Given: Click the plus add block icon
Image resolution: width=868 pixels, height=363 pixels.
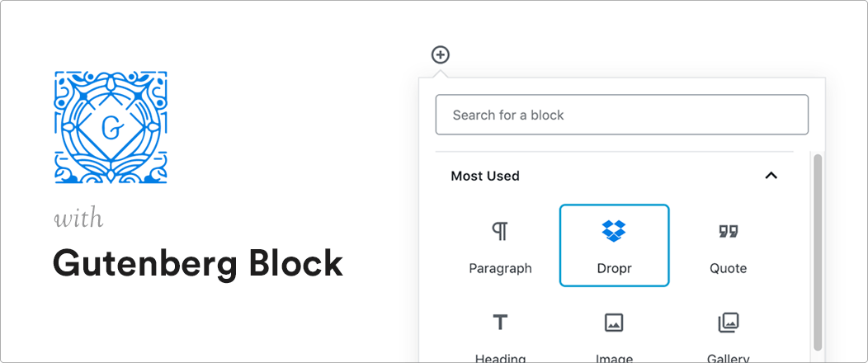Looking at the screenshot, I should (x=440, y=54).
